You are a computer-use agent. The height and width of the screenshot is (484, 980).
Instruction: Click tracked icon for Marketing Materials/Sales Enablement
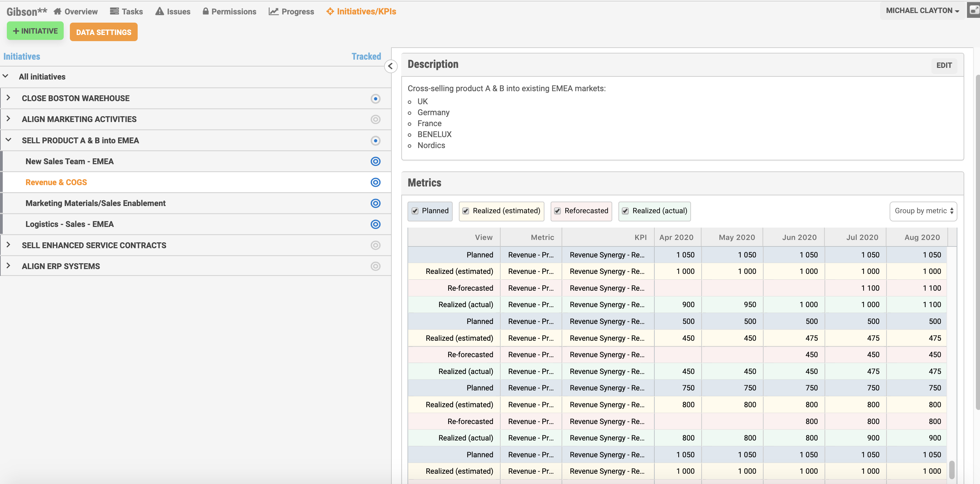point(375,203)
